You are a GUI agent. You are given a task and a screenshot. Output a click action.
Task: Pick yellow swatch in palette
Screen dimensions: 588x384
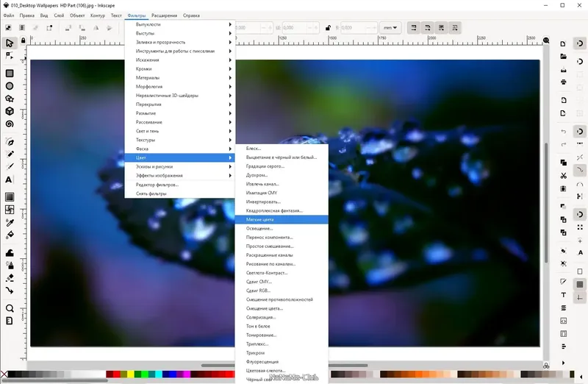pos(131,374)
